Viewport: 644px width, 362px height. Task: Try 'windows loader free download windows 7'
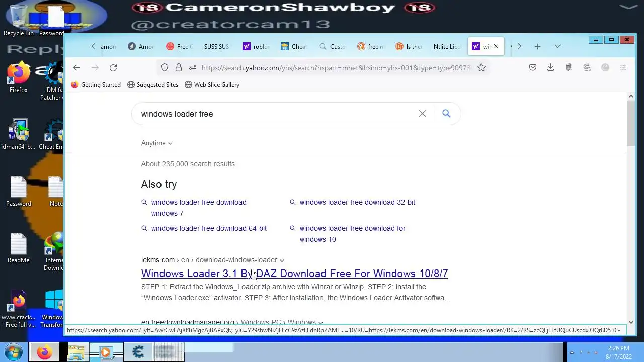(199, 208)
